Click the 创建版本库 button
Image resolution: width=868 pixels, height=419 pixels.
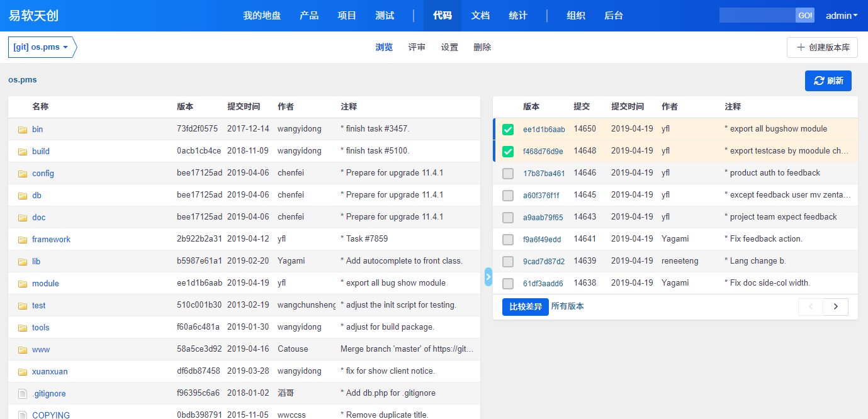(x=822, y=47)
